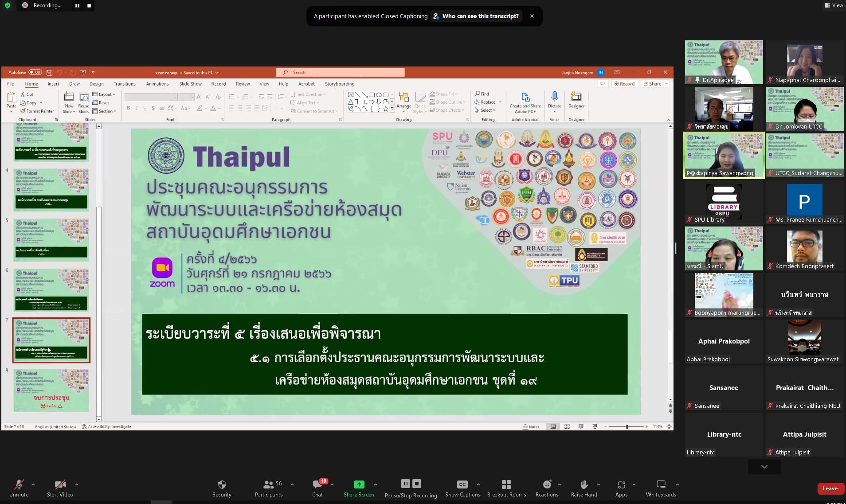Open the Whiteboards tool

click(x=661, y=484)
